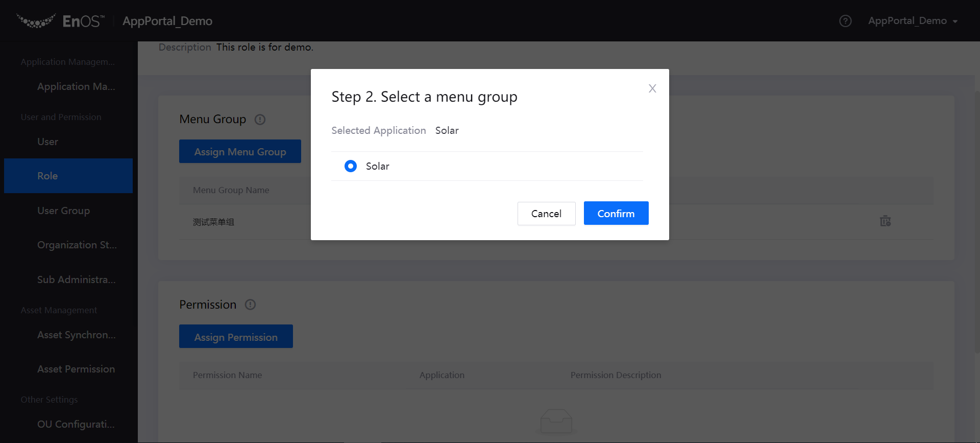Click the Assign Menu Group button

point(240,152)
